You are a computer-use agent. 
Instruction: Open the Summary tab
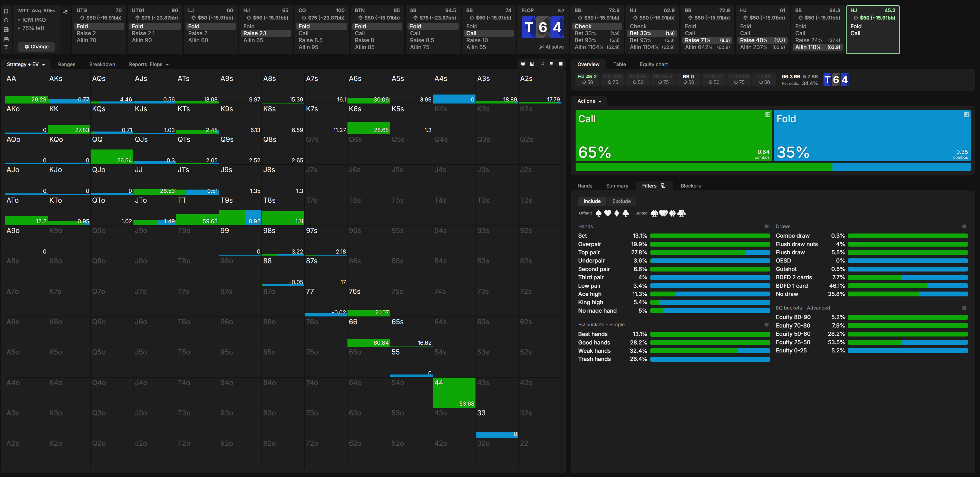pos(617,186)
